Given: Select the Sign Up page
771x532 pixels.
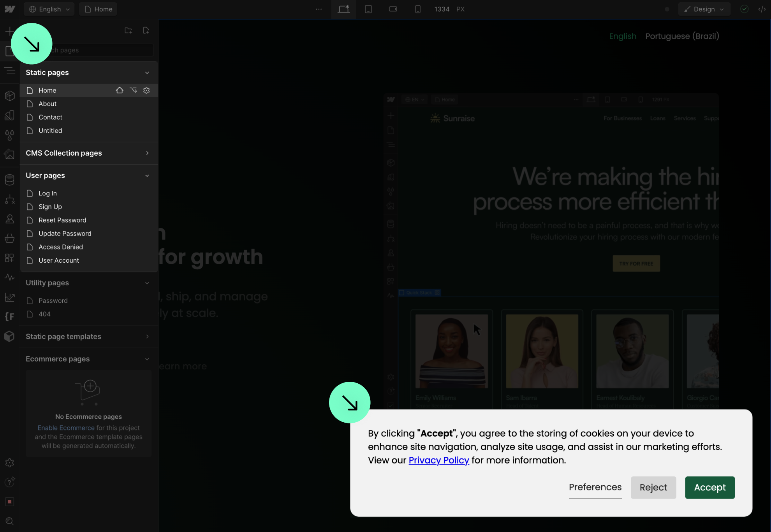Looking at the screenshot, I should coord(89,207).
